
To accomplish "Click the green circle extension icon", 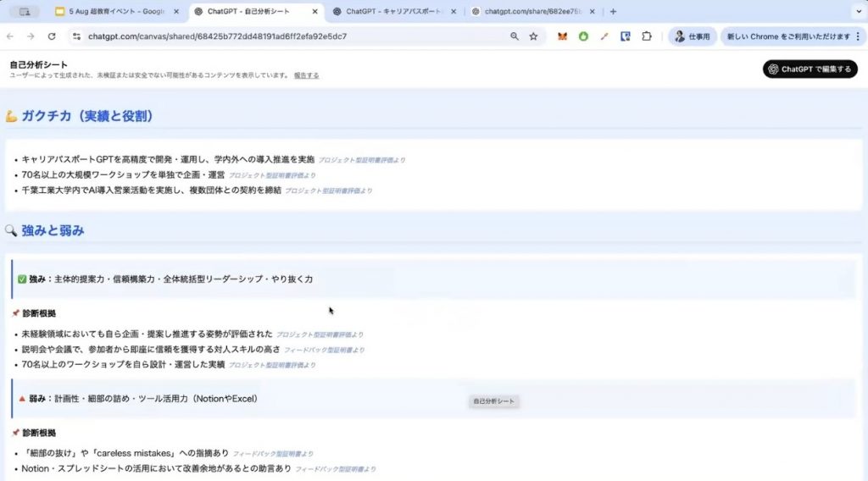I will coord(583,36).
